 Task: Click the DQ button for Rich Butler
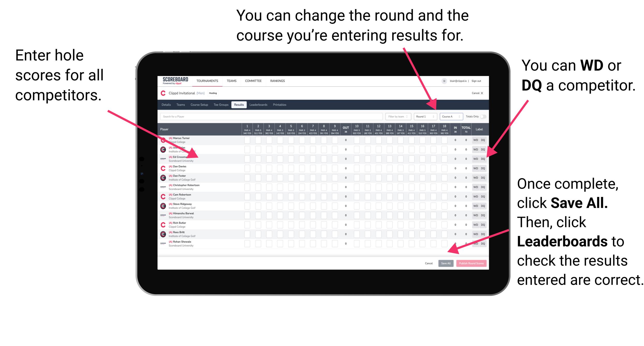click(483, 225)
